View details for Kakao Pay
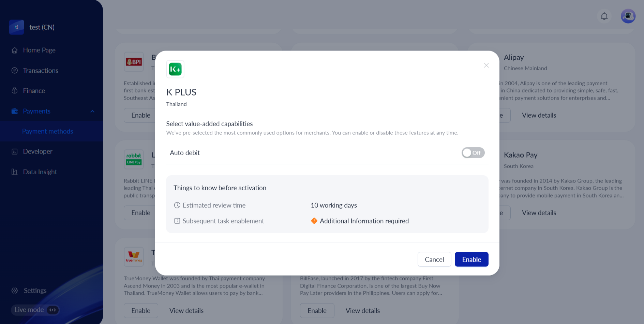The image size is (644, 324). pos(539,213)
